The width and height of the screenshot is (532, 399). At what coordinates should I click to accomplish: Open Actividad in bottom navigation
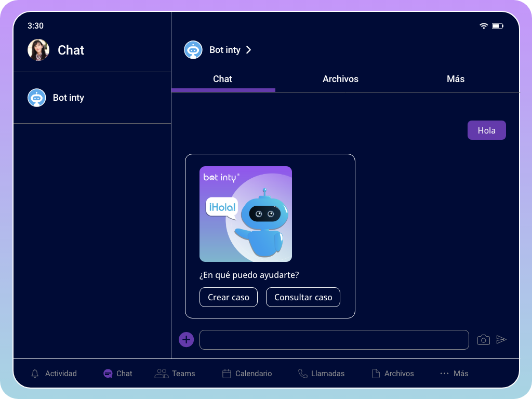[x=54, y=374]
